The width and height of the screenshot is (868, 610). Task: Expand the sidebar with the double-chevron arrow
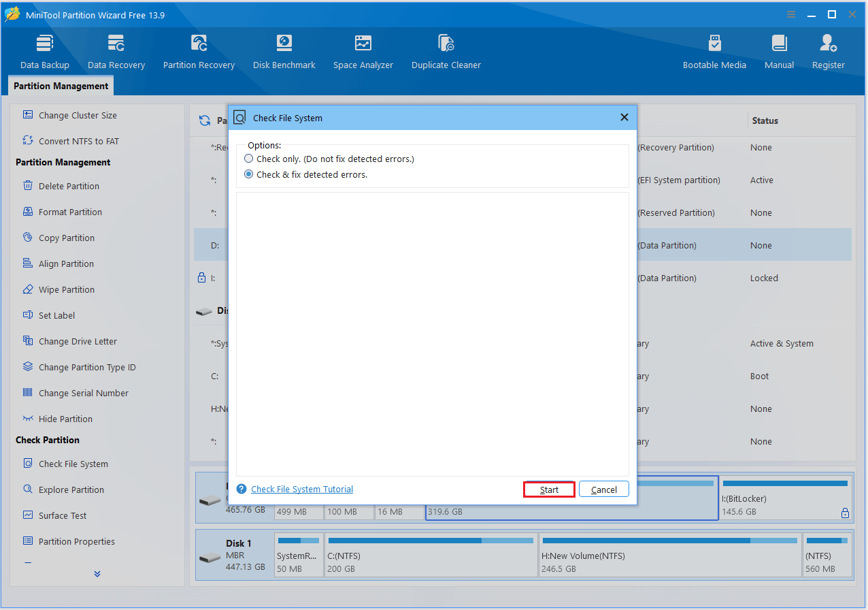(97, 574)
